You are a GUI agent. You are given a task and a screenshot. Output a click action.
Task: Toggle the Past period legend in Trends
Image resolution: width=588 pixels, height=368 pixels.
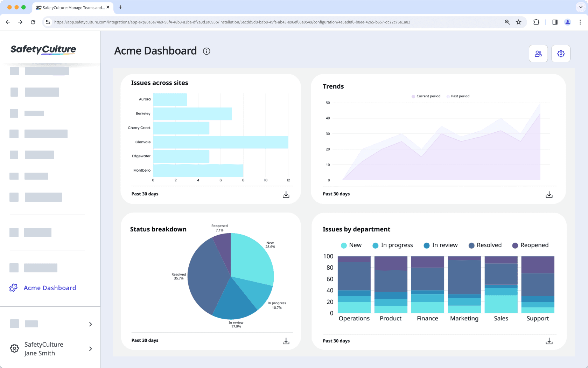pyautogui.click(x=458, y=96)
